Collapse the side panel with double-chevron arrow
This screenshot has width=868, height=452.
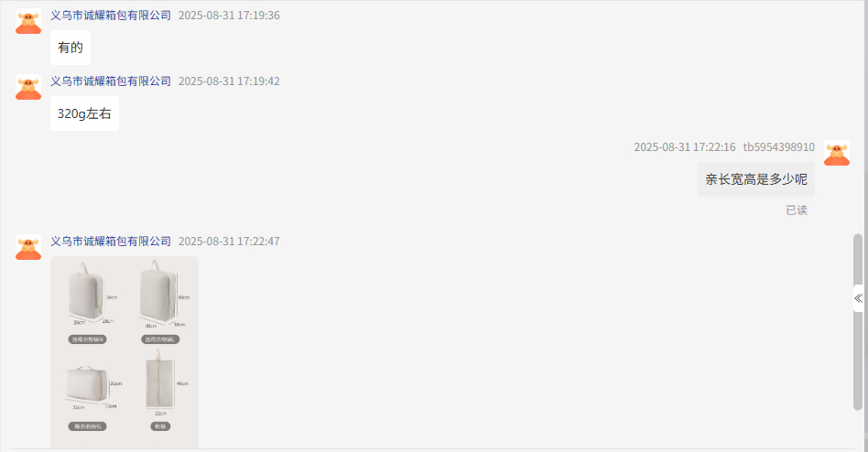[x=858, y=299]
